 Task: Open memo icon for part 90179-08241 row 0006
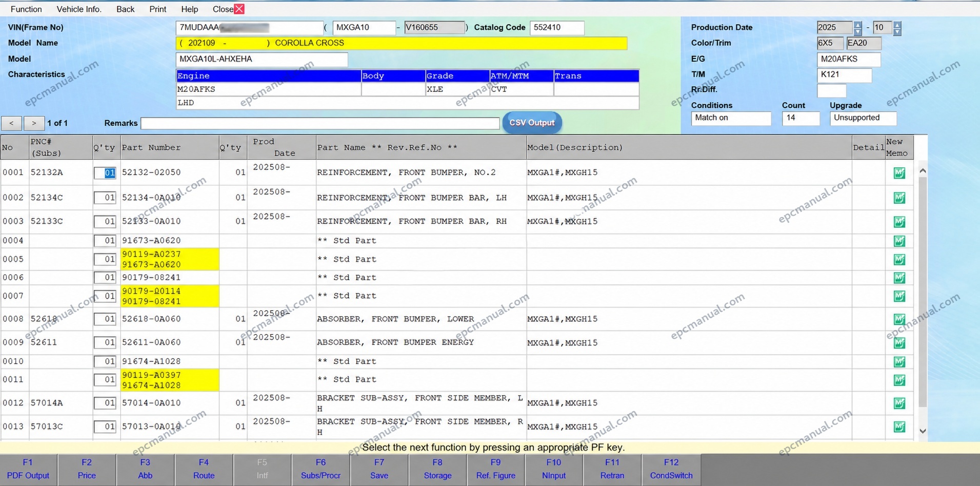tap(899, 278)
